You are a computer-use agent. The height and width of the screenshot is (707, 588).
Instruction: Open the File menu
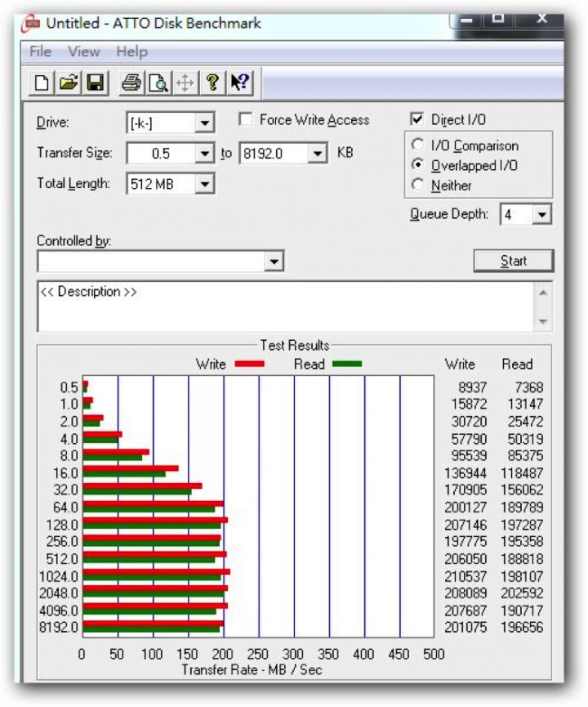click(40, 51)
